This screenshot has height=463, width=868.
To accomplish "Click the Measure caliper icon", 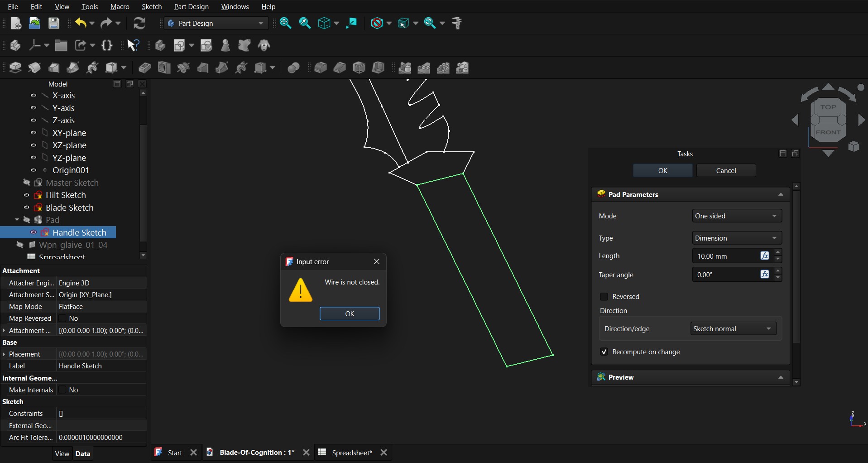I will [x=457, y=23].
